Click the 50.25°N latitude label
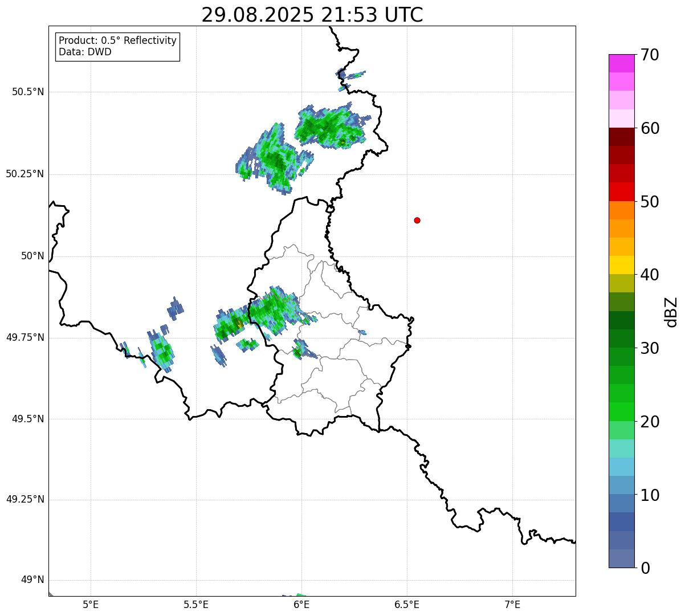 coord(25,174)
